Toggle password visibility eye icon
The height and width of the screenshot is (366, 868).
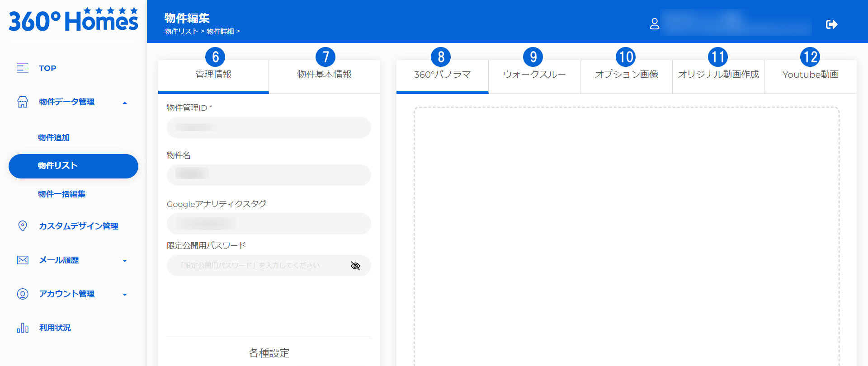click(x=355, y=266)
